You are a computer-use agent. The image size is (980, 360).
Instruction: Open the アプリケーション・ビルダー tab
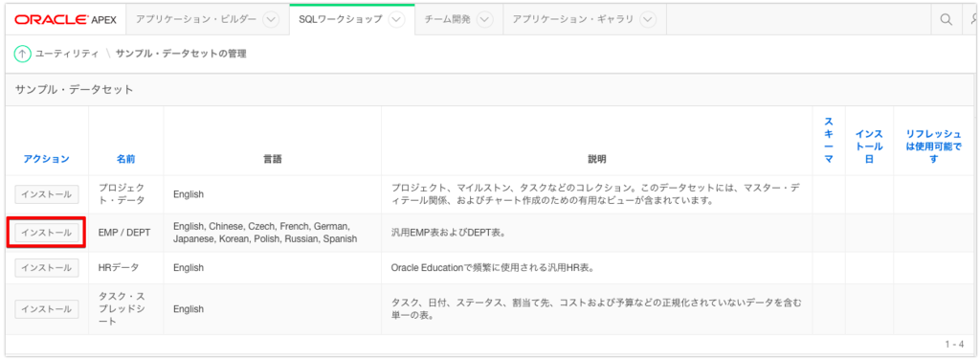(196, 19)
